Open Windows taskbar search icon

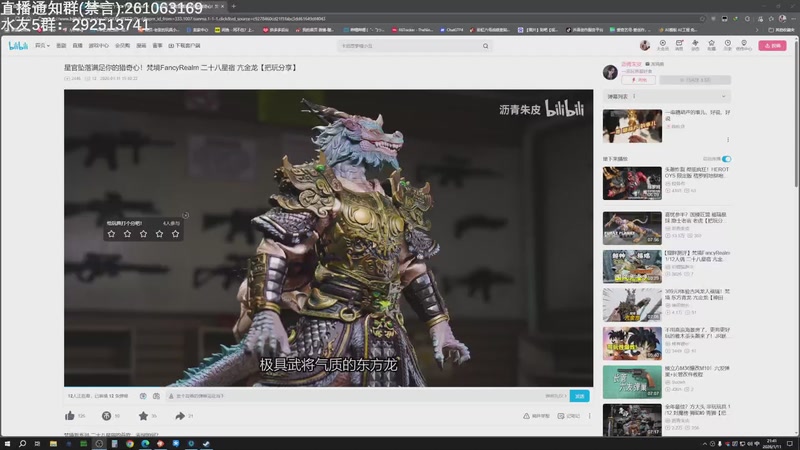point(22,444)
